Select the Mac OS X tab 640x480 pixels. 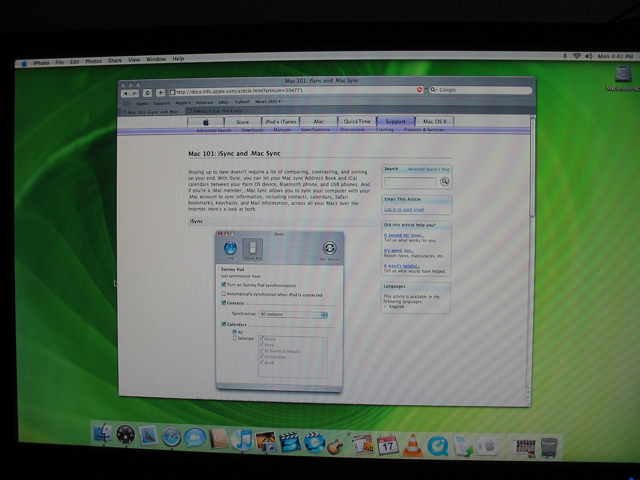click(435, 121)
